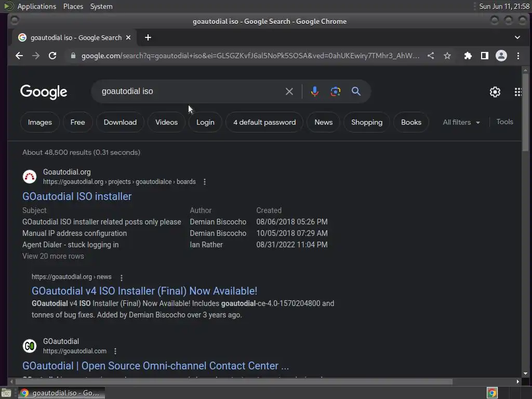The width and height of the screenshot is (532, 399).
Task: Click the address bar URL
Action: (x=250, y=56)
